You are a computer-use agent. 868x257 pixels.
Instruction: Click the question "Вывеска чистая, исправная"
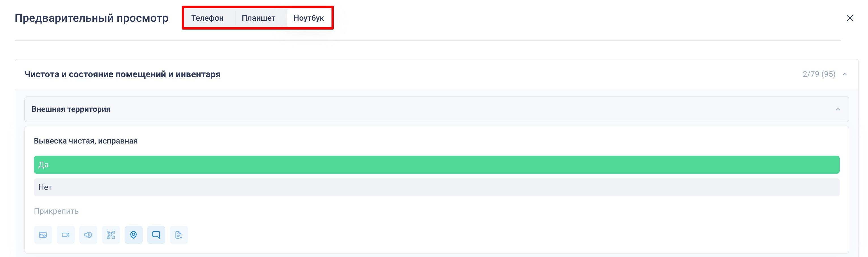click(85, 141)
